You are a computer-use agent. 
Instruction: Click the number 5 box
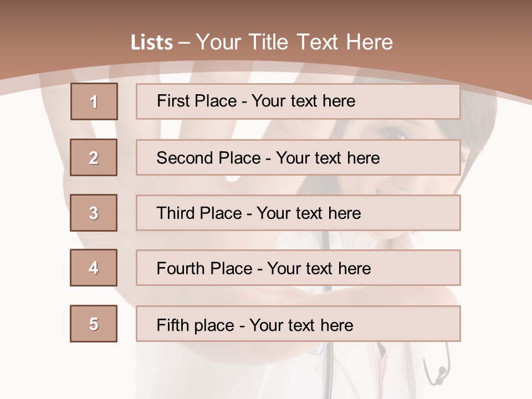point(94,324)
